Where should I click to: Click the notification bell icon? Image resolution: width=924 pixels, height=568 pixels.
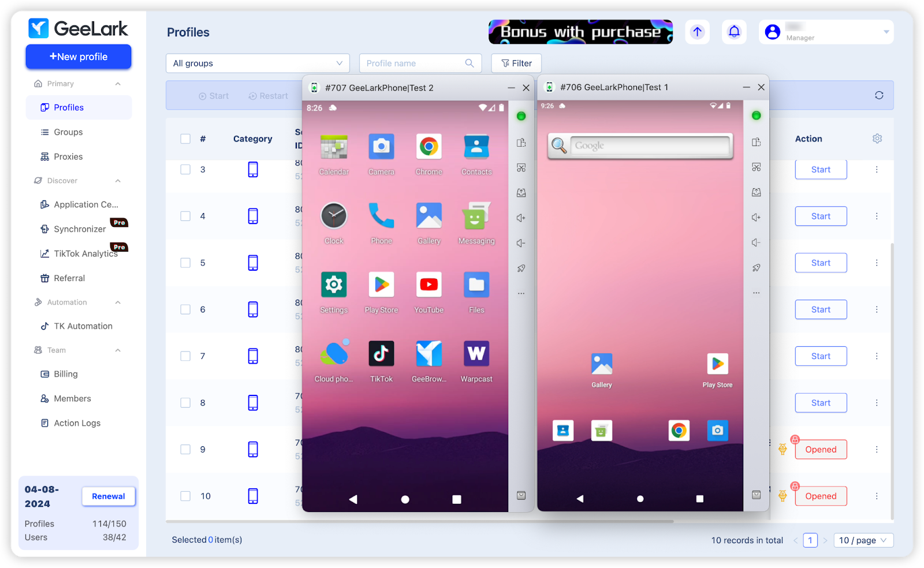734,32
